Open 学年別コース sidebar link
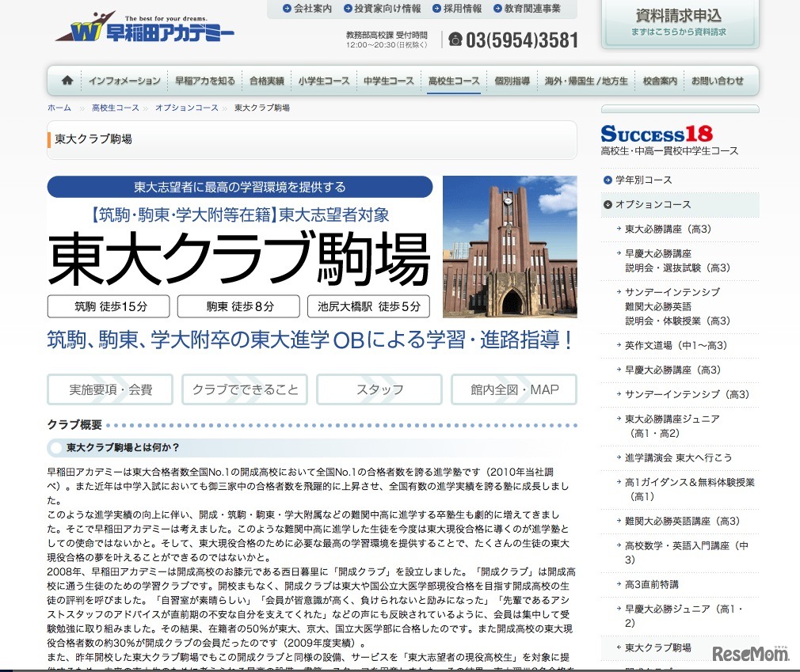The image size is (800, 672). coord(644,180)
